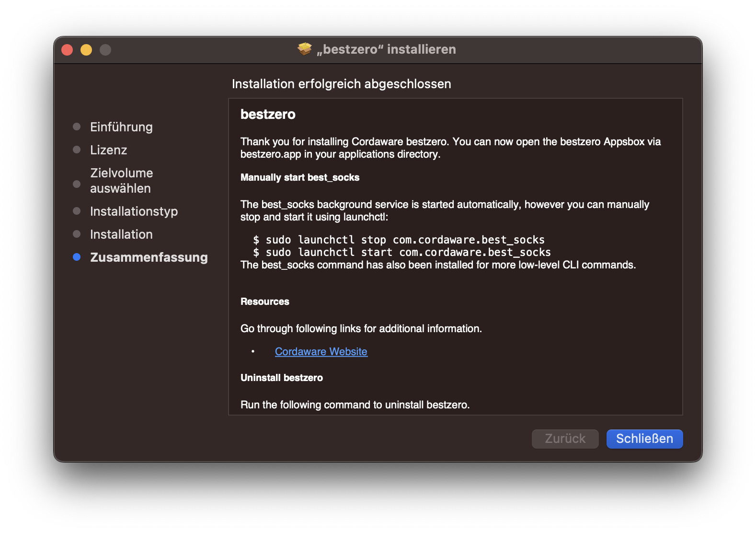Click the grey bullet beside Einführung

[x=77, y=127]
